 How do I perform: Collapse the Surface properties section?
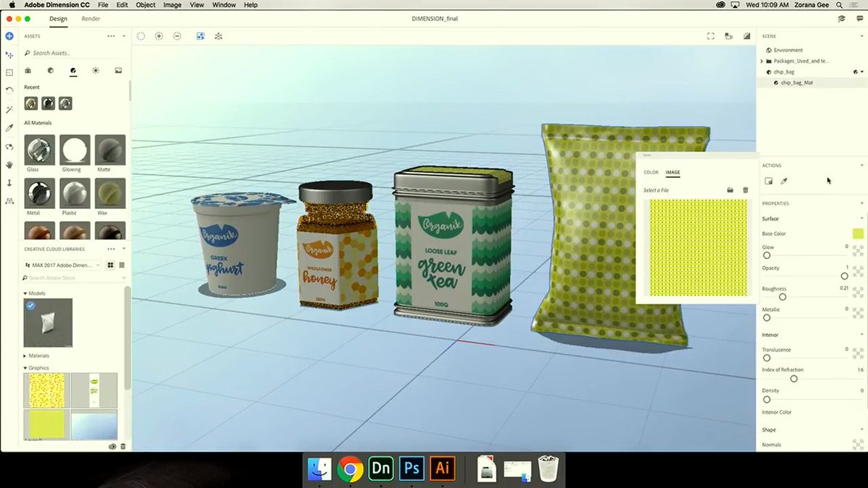coord(861,218)
